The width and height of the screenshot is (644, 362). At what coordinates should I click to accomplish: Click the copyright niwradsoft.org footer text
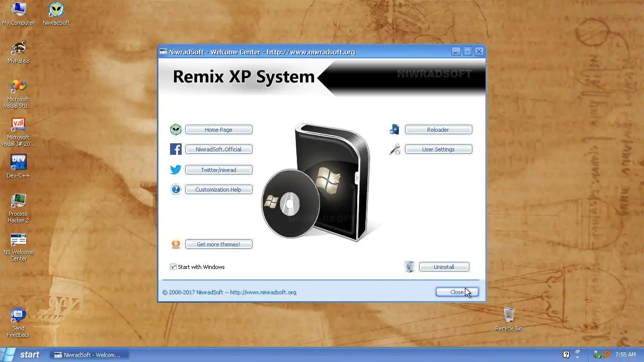[x=229, y=292]
